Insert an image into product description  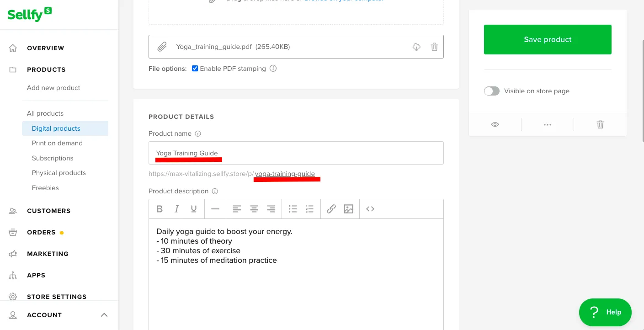[x=348, y=209]
